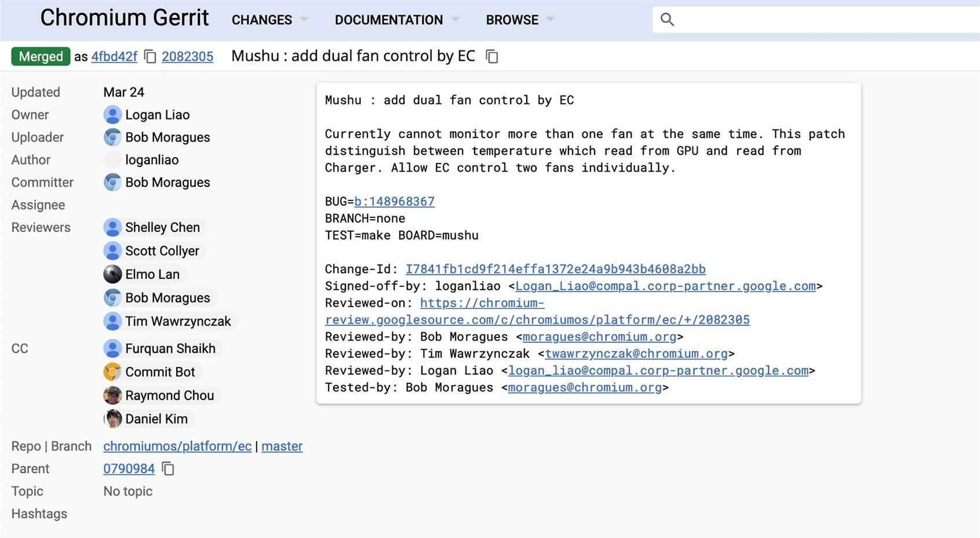This screenshot has height=538, width=980.
Task: Click the Chromium Gerrit title
Action: (124, 18)
